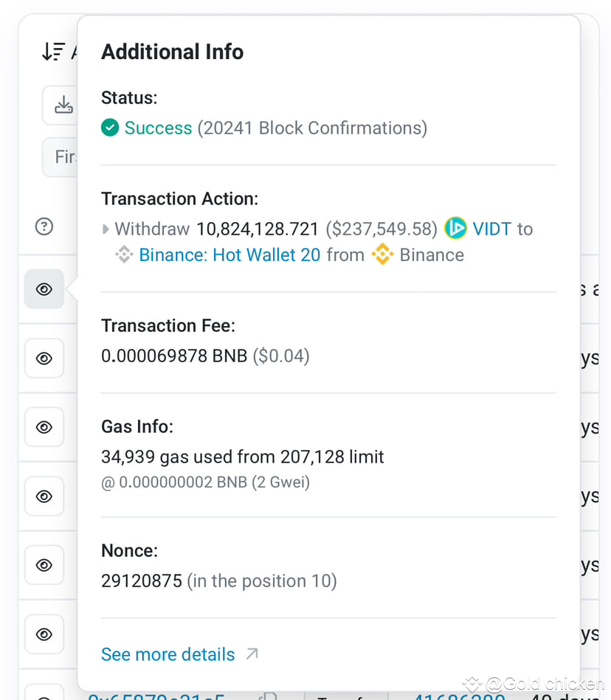This screenshot has width=611, height=700.
Task: Open the See more details link
Action: (x=168, y=654)
